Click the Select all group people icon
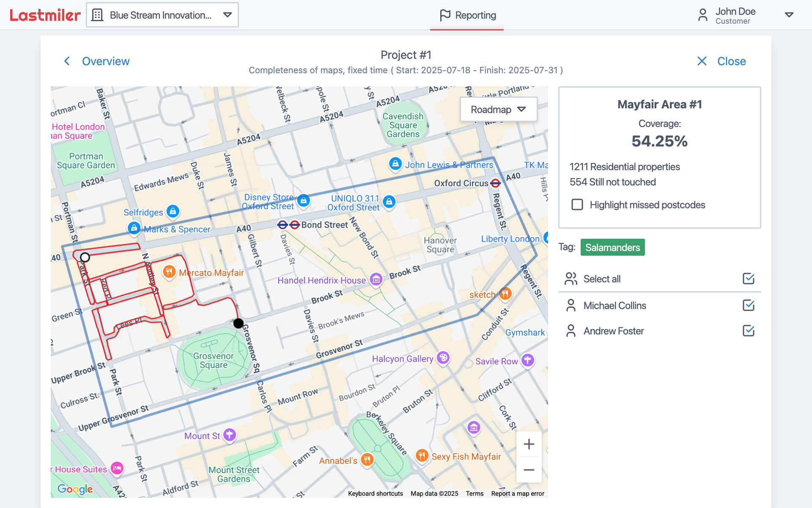The height and width of the screenshot is (508, 812). 571,279
